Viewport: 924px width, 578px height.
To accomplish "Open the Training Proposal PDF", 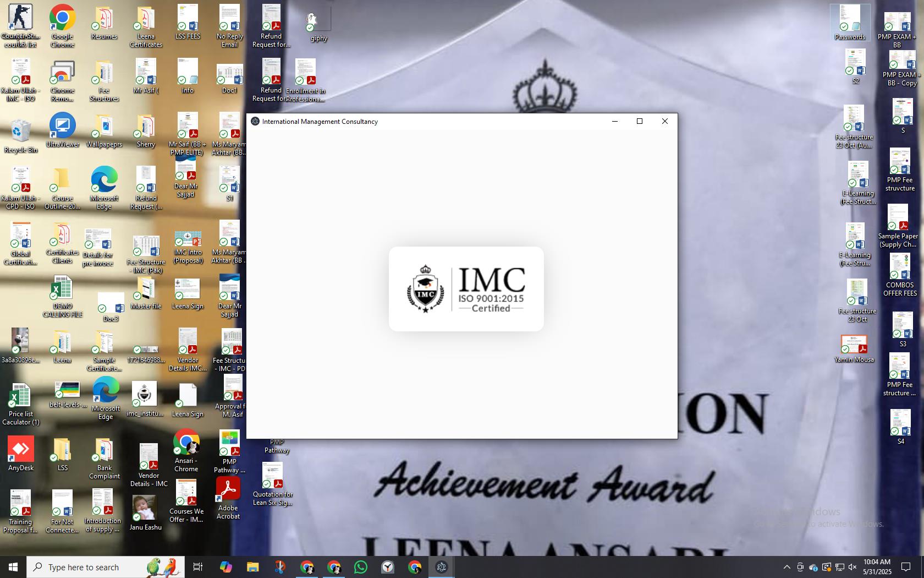I will pyautogui.click(x=20, y=512).
